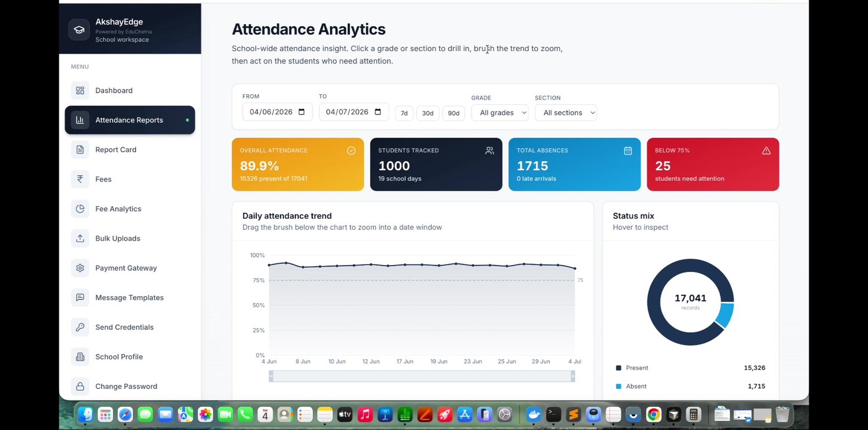
Task: Launch Safari from the dock
Action: [x=125, y=414]
